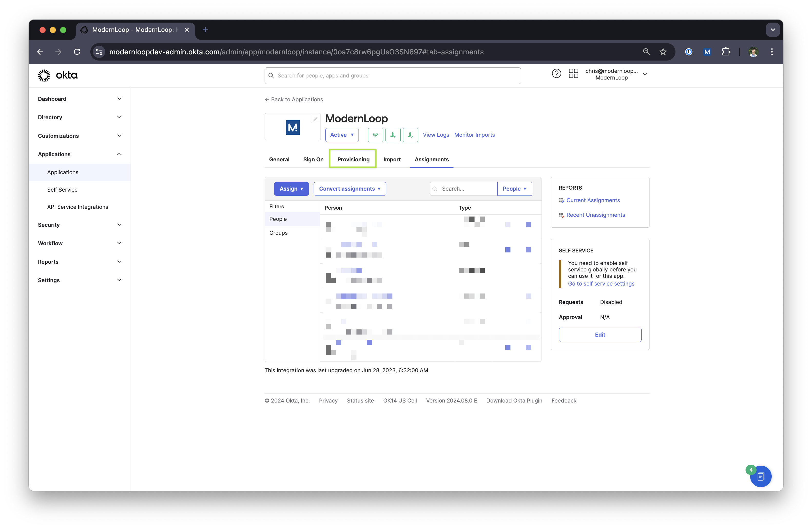812x529 pixels.
Task: Open the Active status dropdown
Action: pyautogui.click(x=342, y=135)
